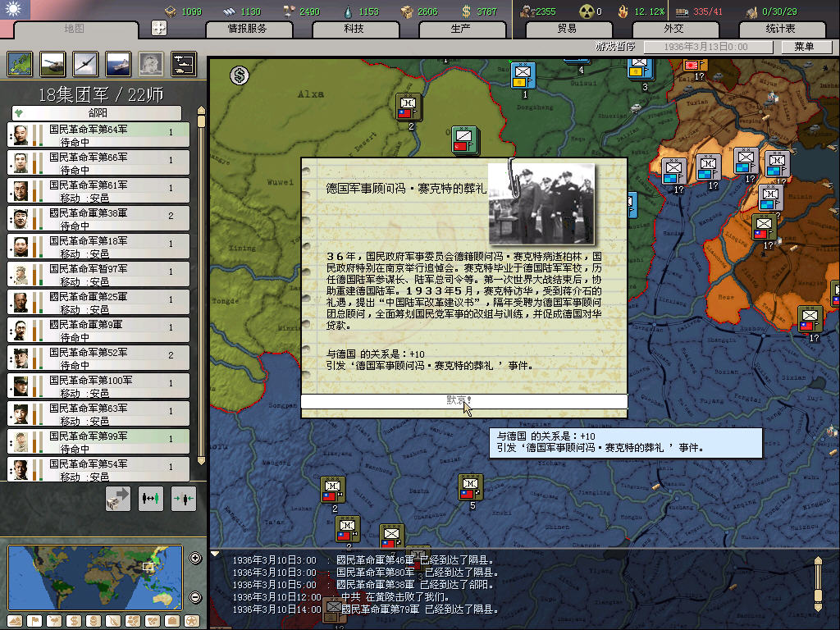Go to the 外交 tab
The image size is (840, 630).
click(x=674, y=29)
